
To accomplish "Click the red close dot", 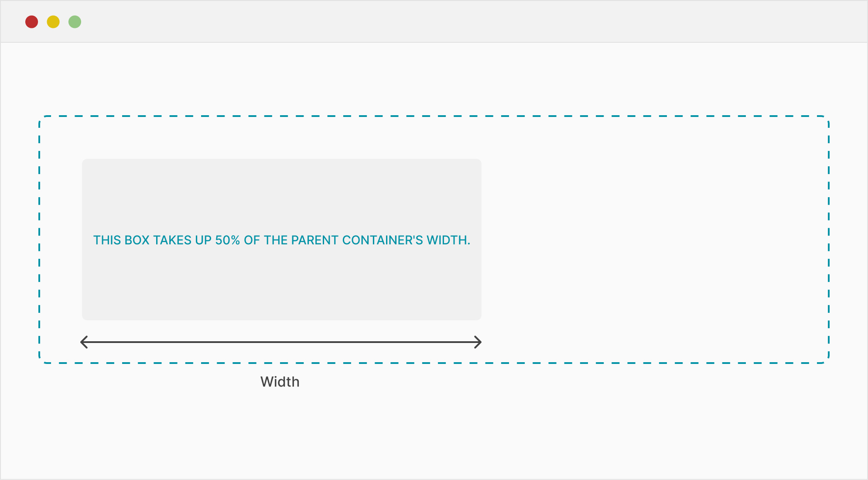I will point(31,22).
